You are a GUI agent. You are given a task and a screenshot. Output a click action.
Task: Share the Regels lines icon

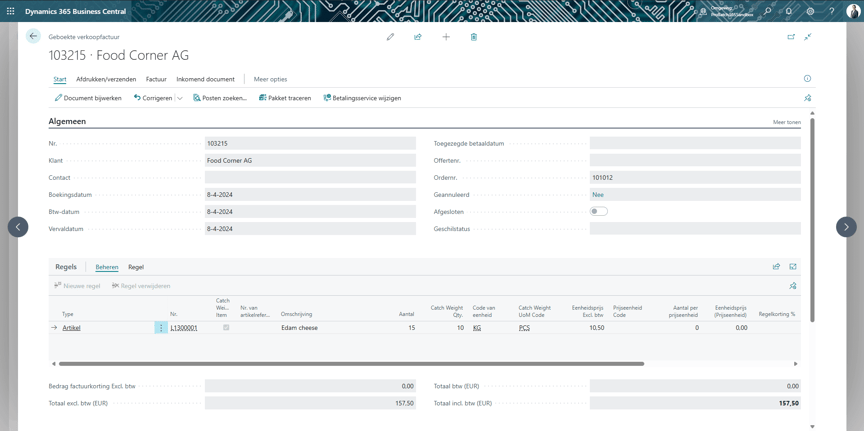776,267
